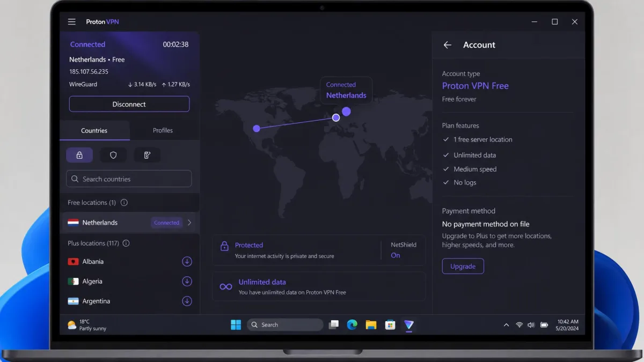Click the battery icon in system tray
The width and height of the screenshot is (644, 362).
(x=544, y=325)
